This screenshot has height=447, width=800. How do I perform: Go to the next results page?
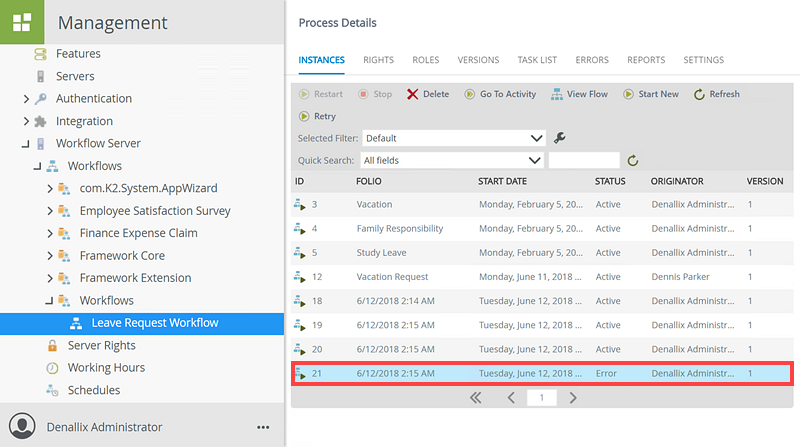(573, 397)
